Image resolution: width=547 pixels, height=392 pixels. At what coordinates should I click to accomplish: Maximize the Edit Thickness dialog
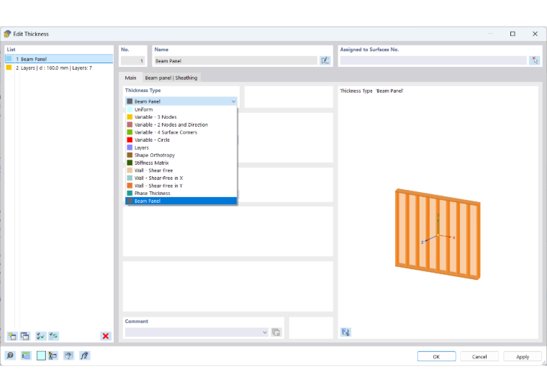pyautogui.click(x=512, y=34)
